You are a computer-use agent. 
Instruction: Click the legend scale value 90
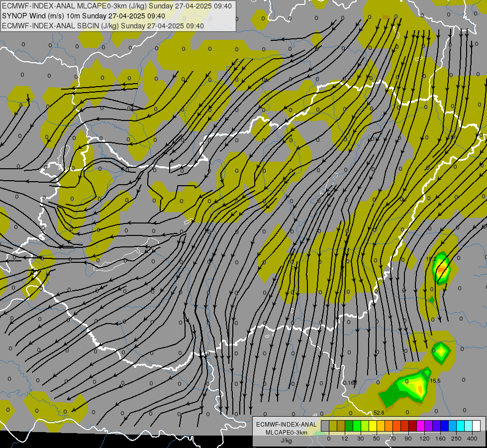click(408, 439)
